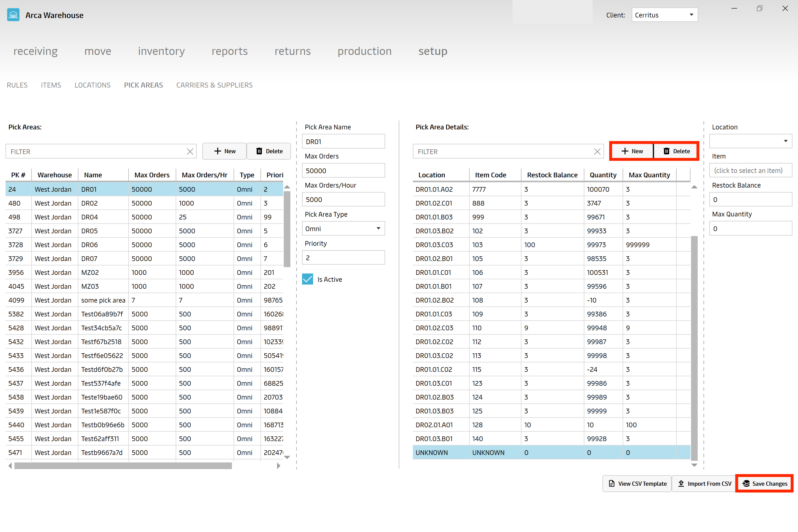This screenshot has width=798, height=532.
Task: Click the Max Quantity input field
Action: (x=751, y=229)
